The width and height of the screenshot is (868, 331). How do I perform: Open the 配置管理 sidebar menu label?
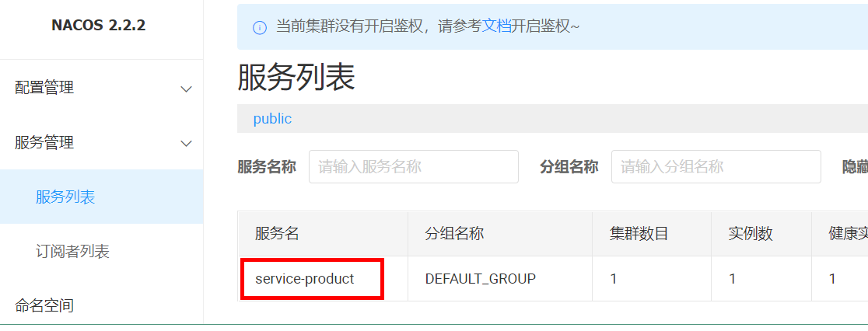(44, 88)
